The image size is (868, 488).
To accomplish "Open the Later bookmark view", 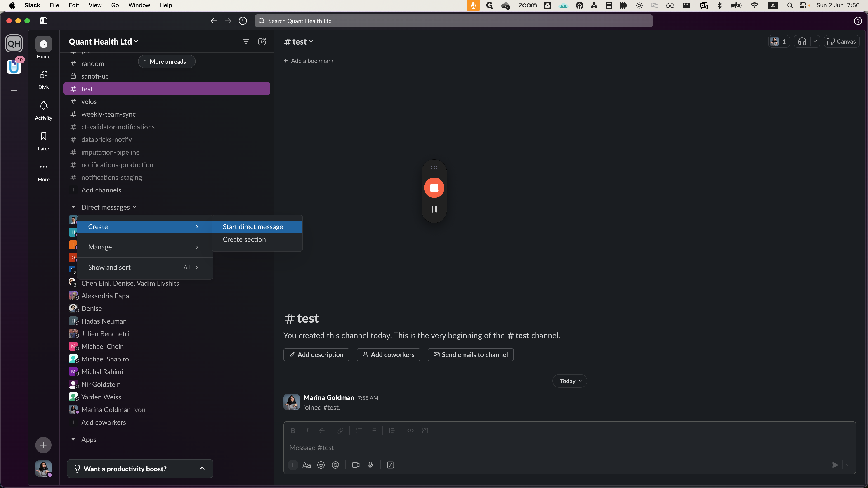I will 43,141.
